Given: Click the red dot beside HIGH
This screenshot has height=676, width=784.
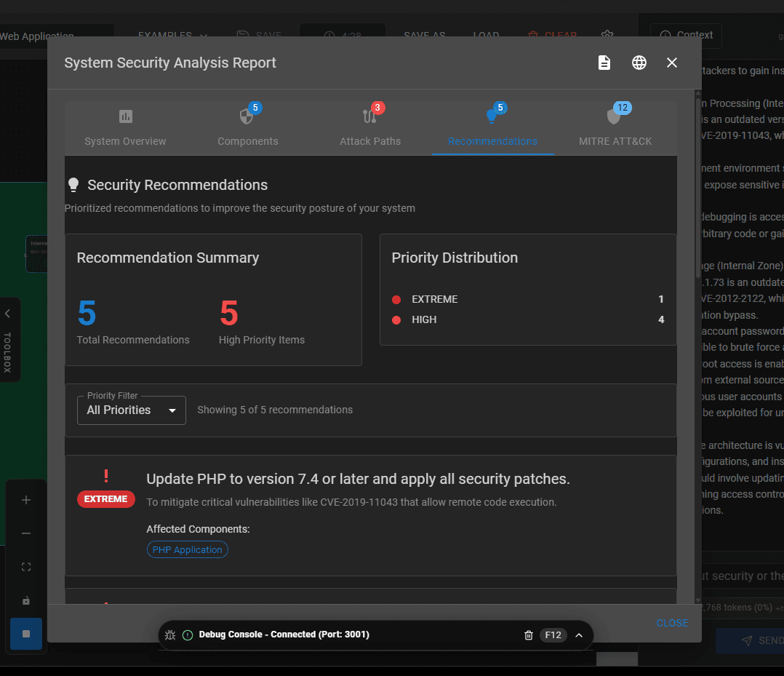Looking at the screenshot, I should click(396, 320).
